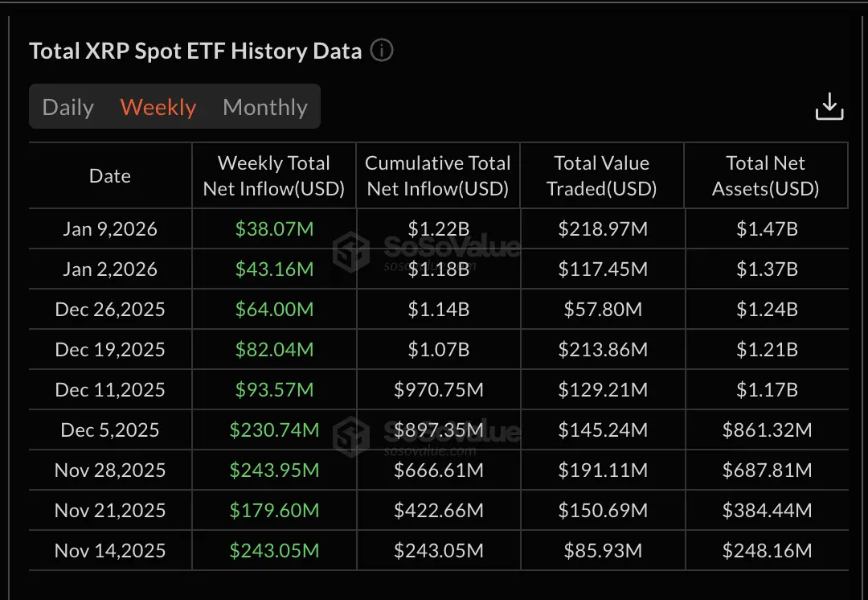Select the Jan 9,2026 row
Screen dimensions: 868x600
coord(109,228)
